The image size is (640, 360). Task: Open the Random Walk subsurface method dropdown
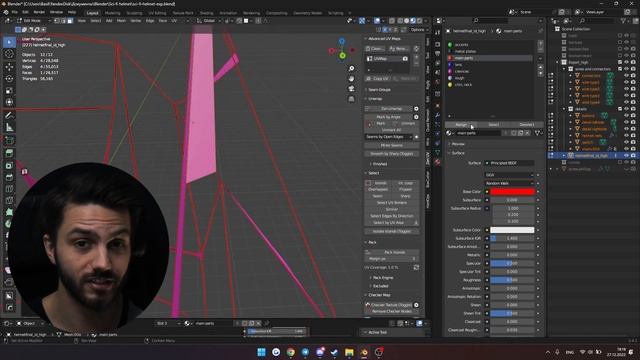[x=509, y=183]
